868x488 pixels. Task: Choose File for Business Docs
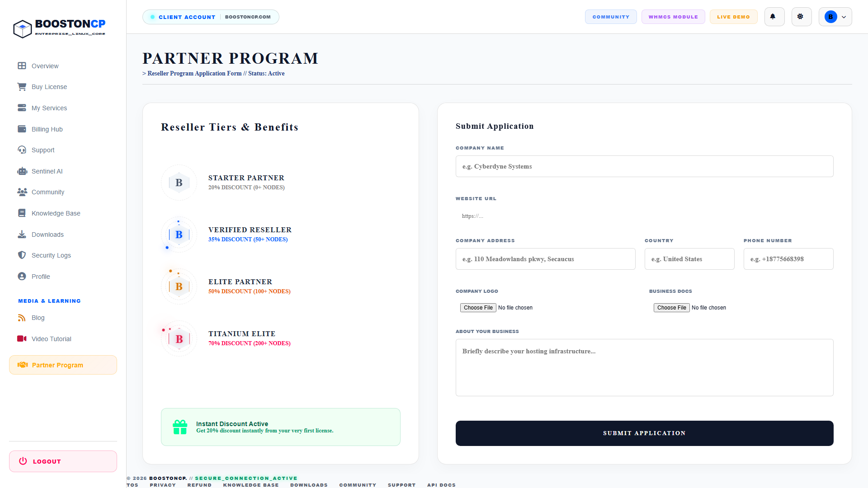point(671,307)
